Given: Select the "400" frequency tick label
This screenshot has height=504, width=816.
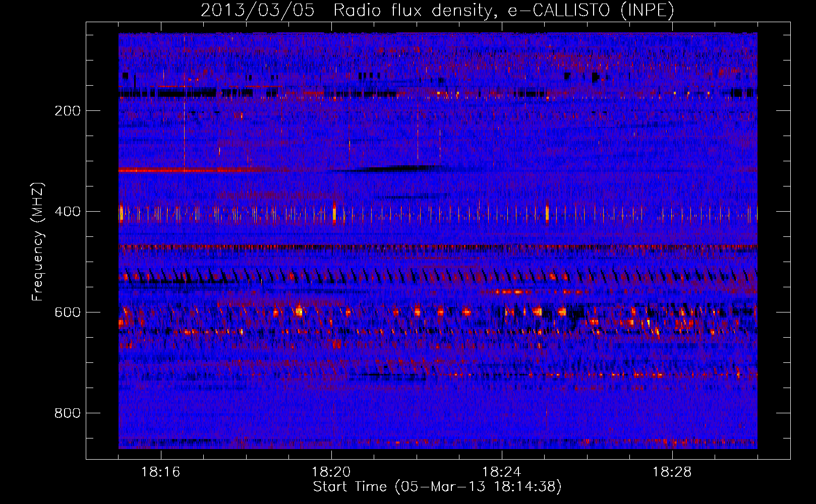Looking at the screenshot, I should 68,212.
